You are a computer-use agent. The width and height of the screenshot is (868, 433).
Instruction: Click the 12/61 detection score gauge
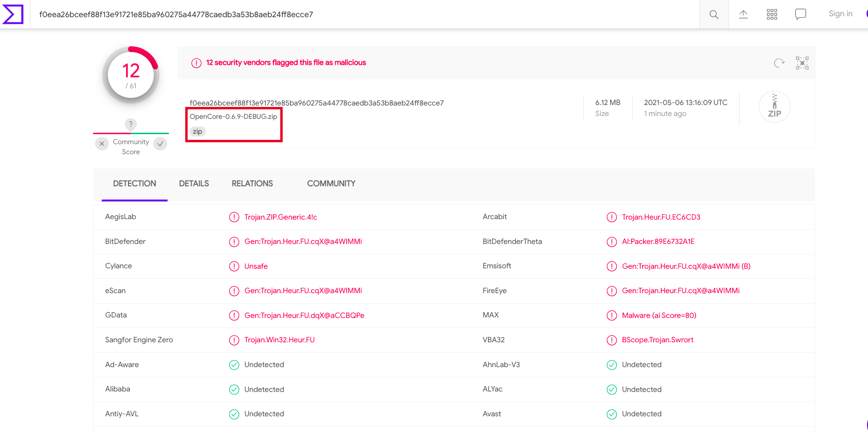pyautogui.click(x=130, y=75)
